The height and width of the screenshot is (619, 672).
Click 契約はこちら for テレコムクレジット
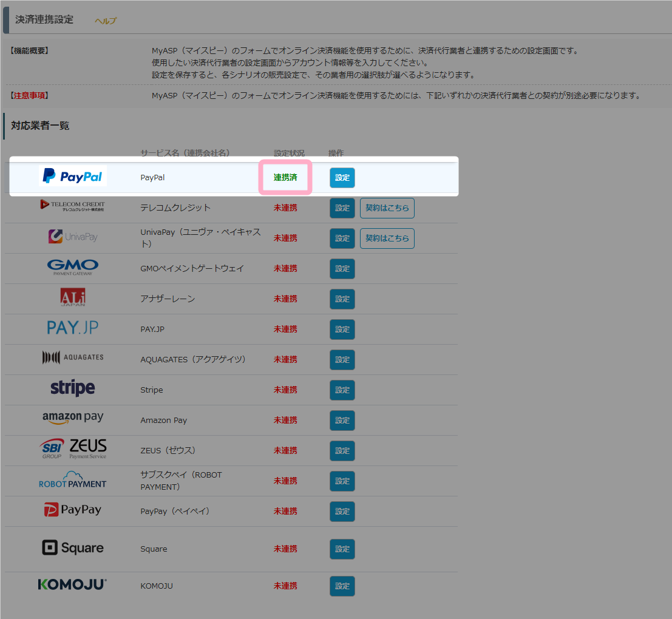tap(387, 208)
